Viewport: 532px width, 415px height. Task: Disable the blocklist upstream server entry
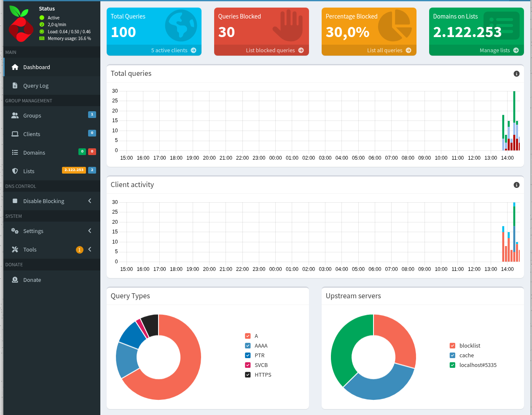click(x=452, y=345)
